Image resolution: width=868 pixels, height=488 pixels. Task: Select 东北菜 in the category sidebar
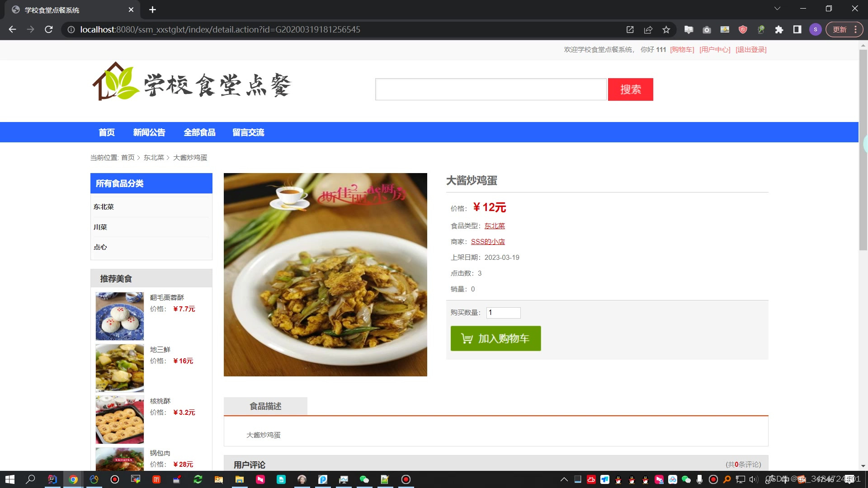[x=104, y=206]
